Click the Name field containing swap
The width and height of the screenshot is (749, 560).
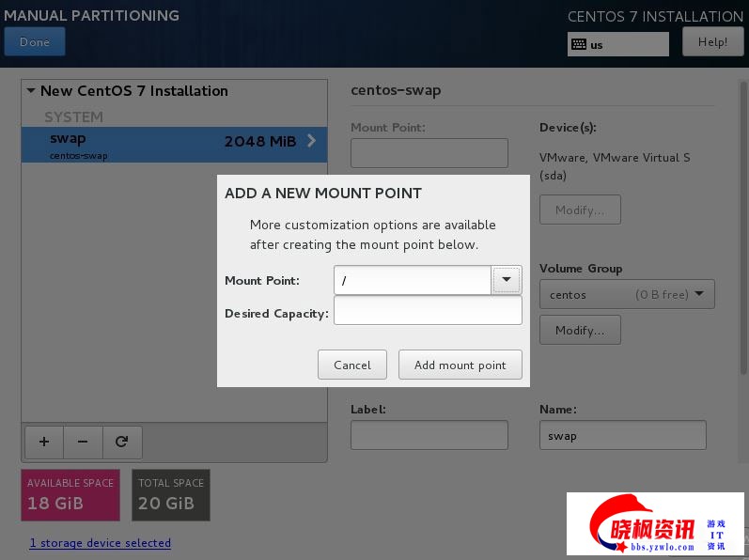pos(622,436)
